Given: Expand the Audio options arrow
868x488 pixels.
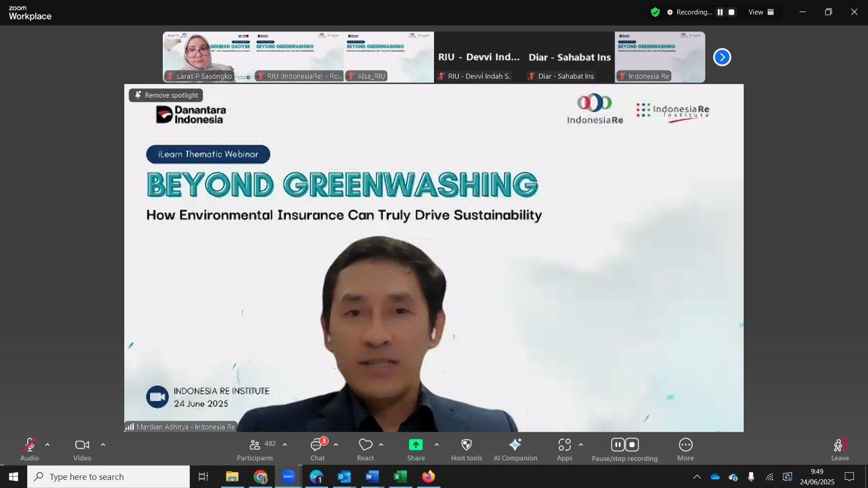Looking at the screenshot, I should (47, 445).
